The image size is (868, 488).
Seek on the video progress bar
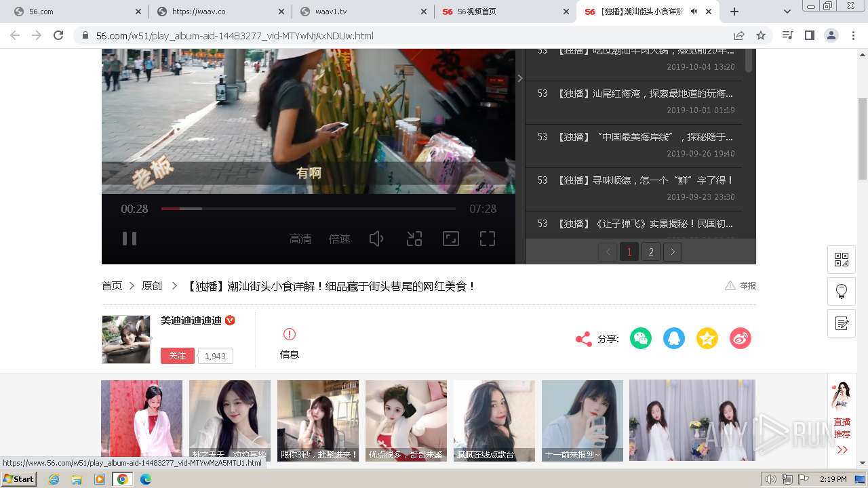309,209
